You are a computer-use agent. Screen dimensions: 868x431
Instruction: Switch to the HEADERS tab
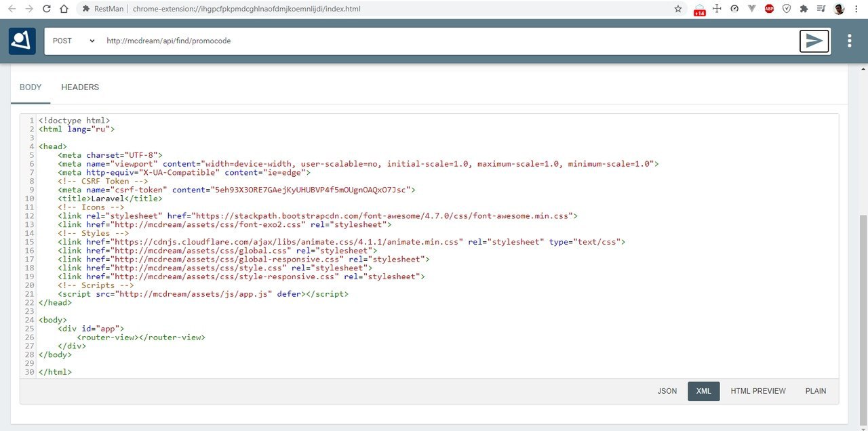[x=80, y=87]
